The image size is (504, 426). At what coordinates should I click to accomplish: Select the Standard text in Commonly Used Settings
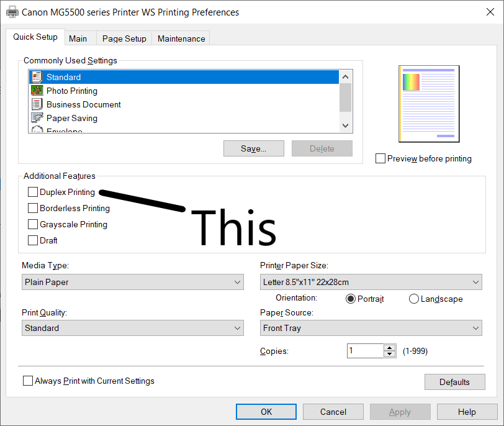pos(64,77)
